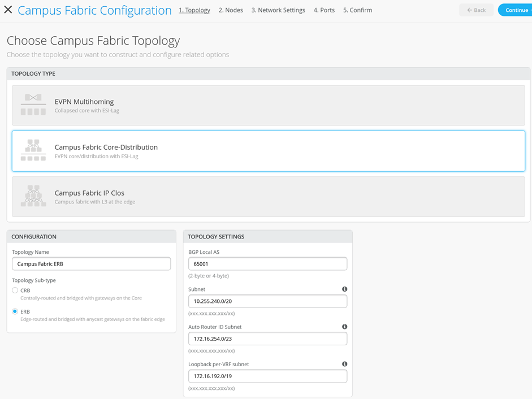Image resolution: width=532 pixels, height=399 pixels.
Task: Click the Campus Fabric IP Clos icon
Action: (x=33, y=196)
